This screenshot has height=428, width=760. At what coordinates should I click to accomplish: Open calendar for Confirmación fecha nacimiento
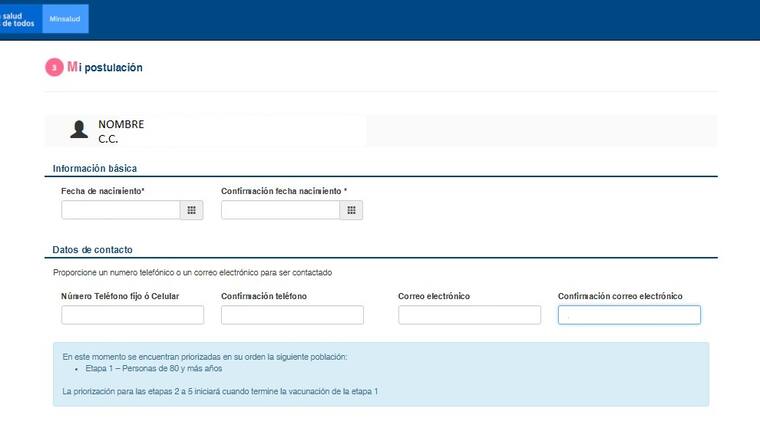[351, 210]
